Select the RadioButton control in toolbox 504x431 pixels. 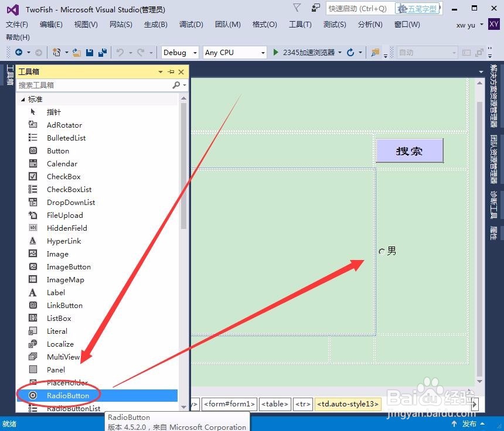point(97,395)
